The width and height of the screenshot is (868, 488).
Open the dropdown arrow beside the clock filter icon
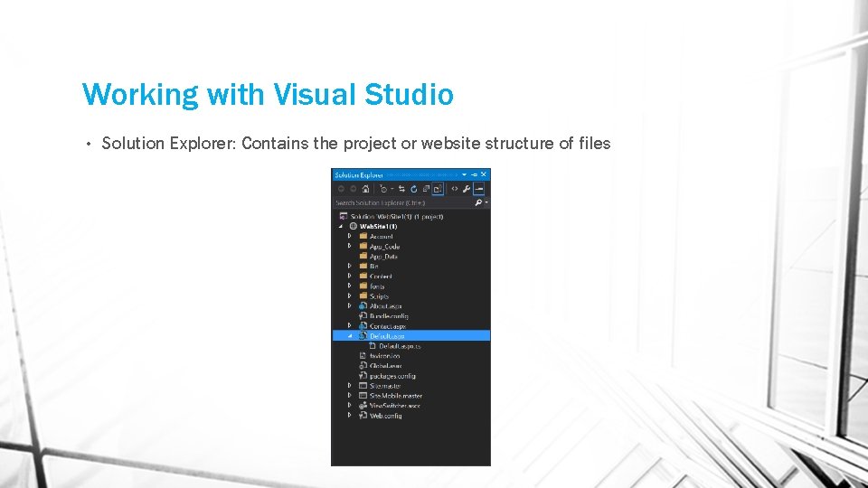pyautogui.click(x=392, y=189)
